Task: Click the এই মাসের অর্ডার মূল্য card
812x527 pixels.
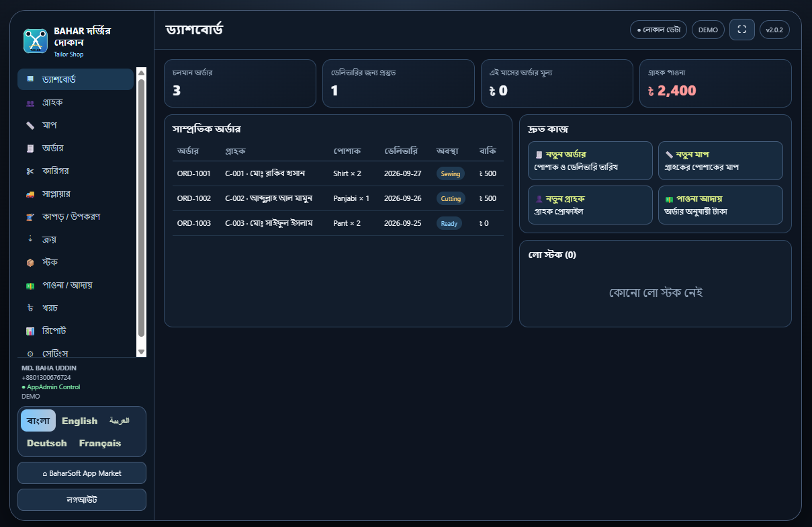Action: pos(557,83)
